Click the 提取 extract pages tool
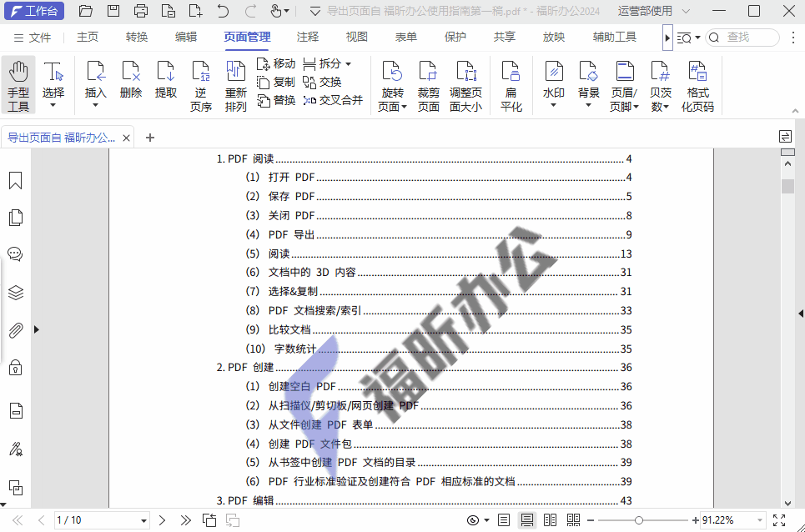 pyautogui.click(x=165, y=83)
